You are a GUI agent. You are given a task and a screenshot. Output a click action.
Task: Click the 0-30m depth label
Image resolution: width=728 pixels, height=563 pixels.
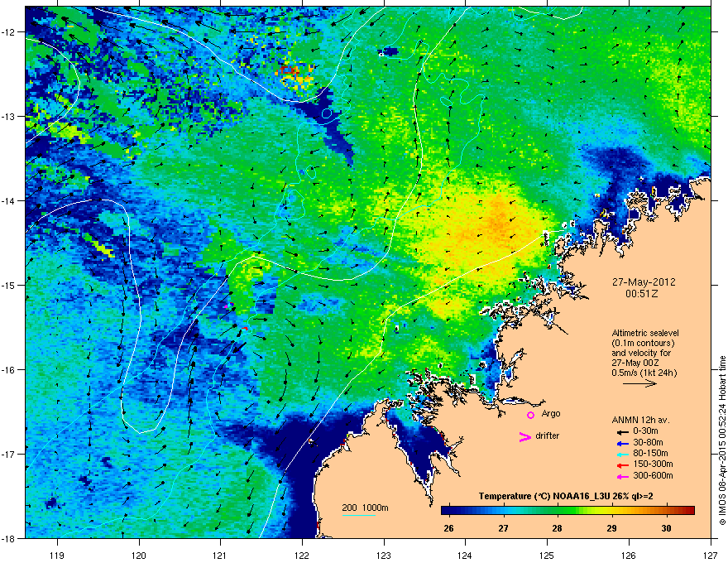coord(645,431)
